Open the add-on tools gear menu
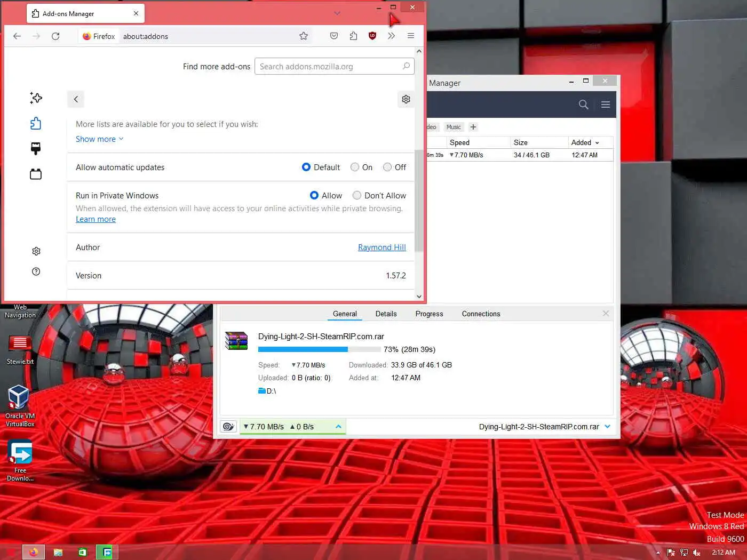 (x=406, y=99)
